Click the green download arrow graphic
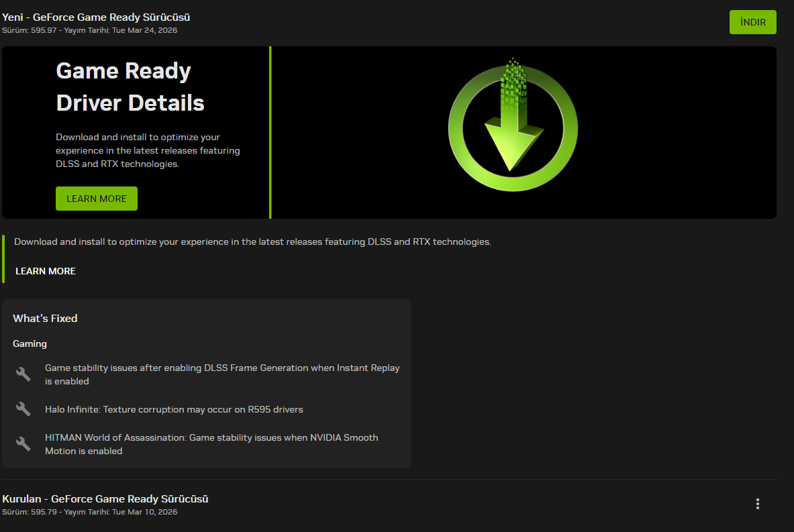This screenshot has height=532, width=794. pyautogui.click(x=513, y=125)
